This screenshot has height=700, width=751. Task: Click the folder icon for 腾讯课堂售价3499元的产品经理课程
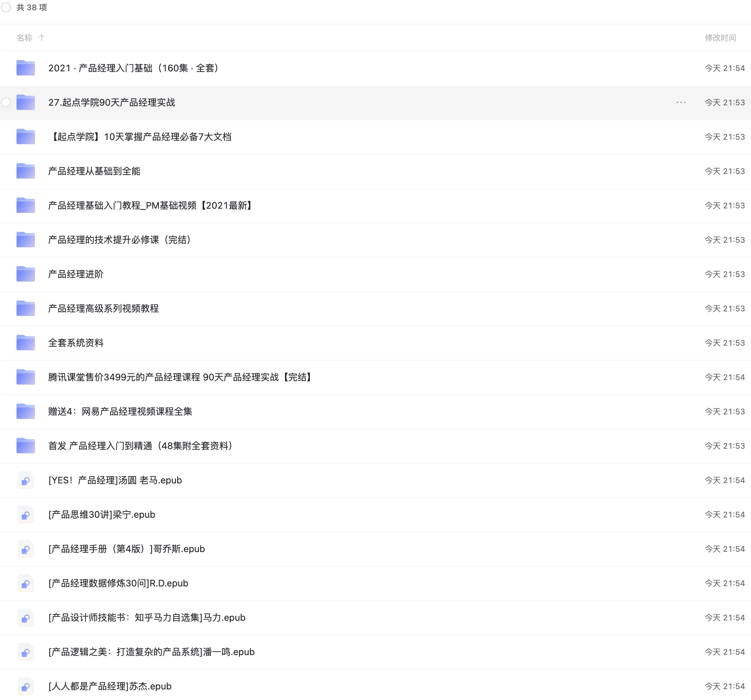(25, 377)
